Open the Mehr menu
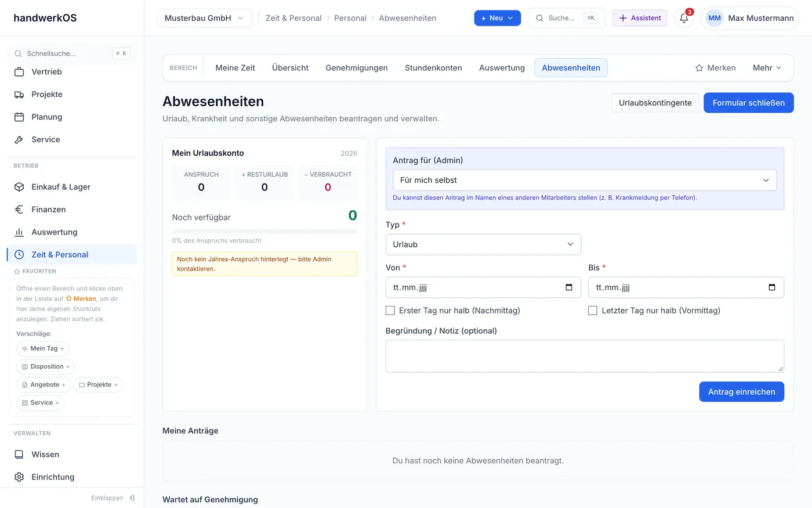Image resolution: width=812 pixels, height=508 pixels. (x=767, y=68)
